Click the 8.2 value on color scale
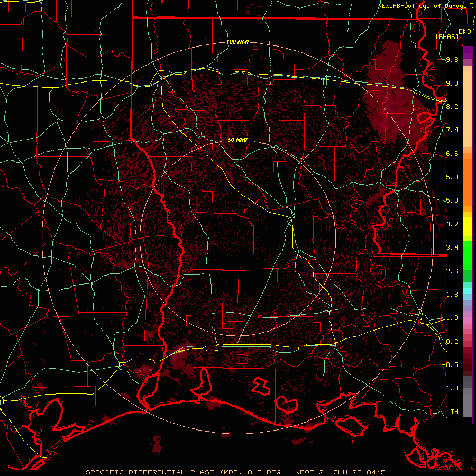The height and width of the screenshot is (476, 476). tap(452, 106)
